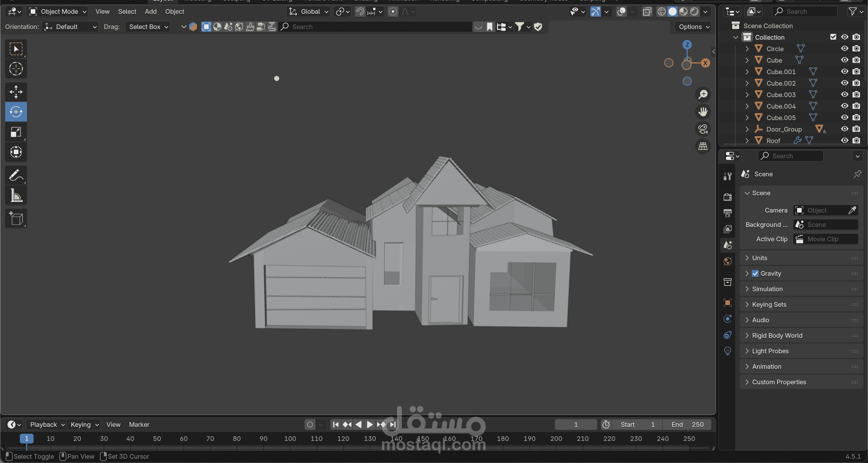The width and height of the screenshot is (868, 463).
Task: Toggle the camera view icon
Action: pyautogui.click(x=703, y=129)
